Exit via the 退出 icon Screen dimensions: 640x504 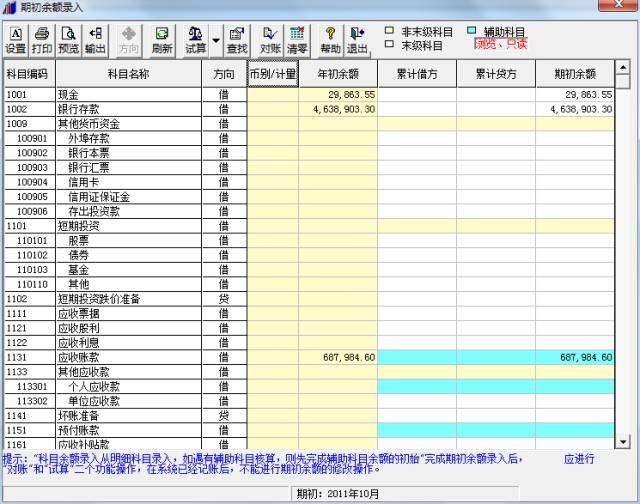tap(357, 40)
